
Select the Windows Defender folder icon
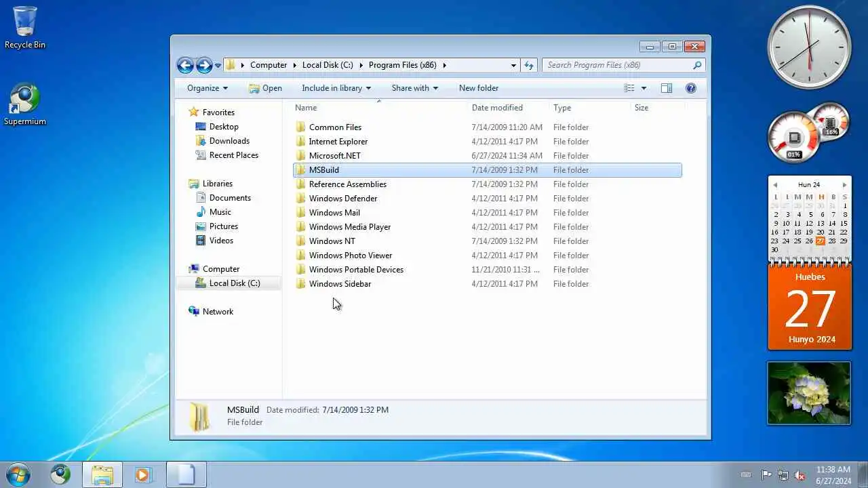point(301,199)
